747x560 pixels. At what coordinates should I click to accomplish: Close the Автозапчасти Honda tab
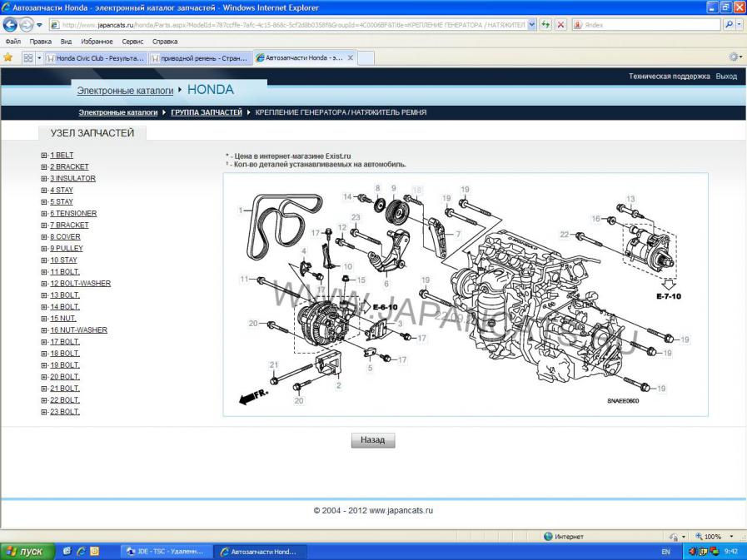350,57
